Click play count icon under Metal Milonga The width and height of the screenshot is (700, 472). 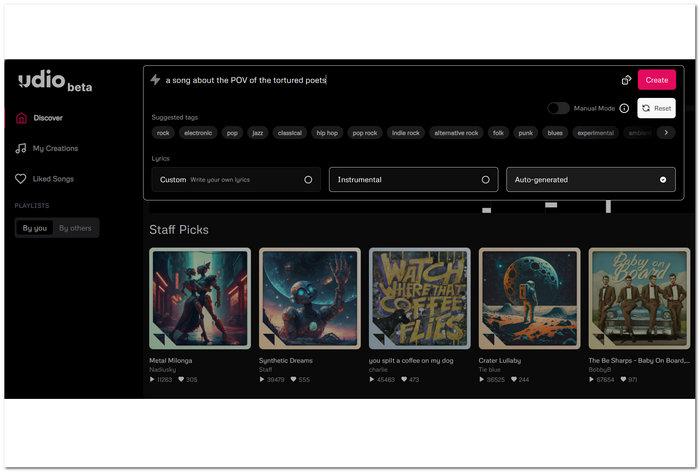pyautogui.click(x=152, y=380)
